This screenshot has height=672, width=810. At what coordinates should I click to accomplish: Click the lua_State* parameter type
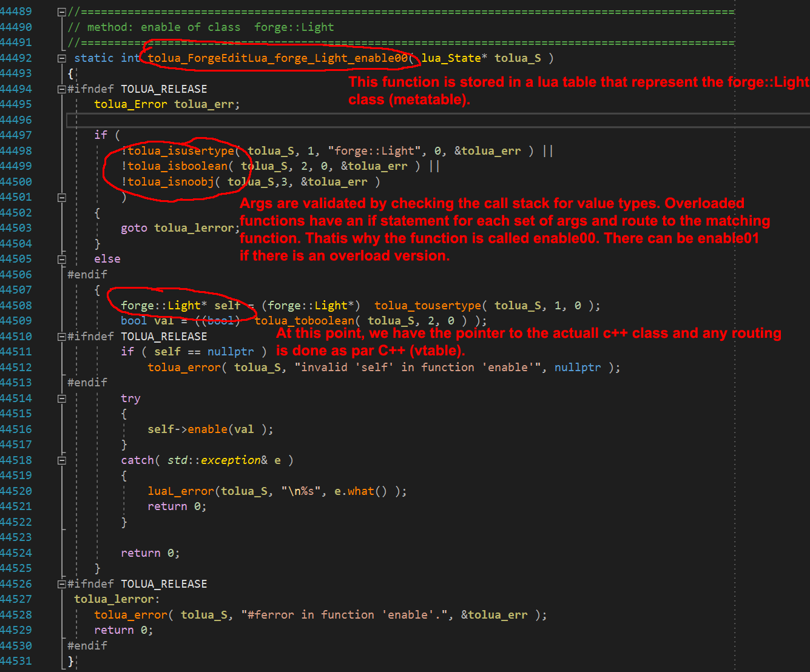click(454, 58)
